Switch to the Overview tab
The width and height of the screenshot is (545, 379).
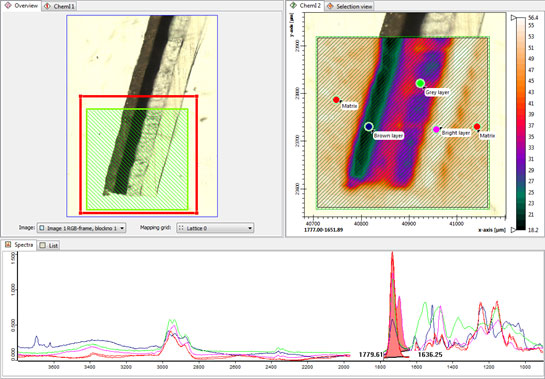[x=21, y=6]
